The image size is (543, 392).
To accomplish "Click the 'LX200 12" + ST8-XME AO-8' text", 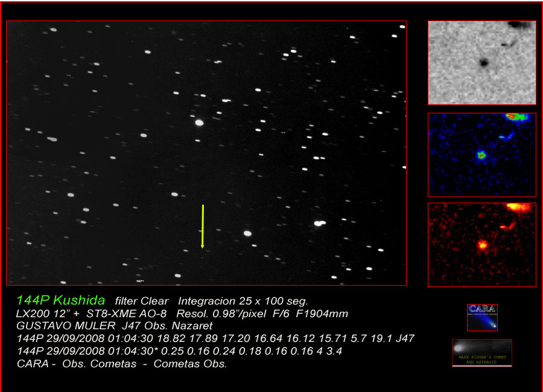I will 92,314.
